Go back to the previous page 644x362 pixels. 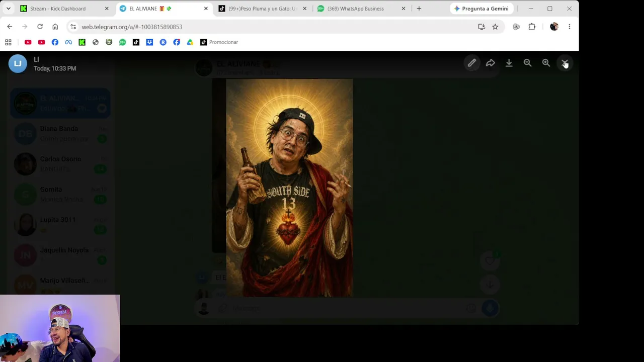click(x=10, y=27)
